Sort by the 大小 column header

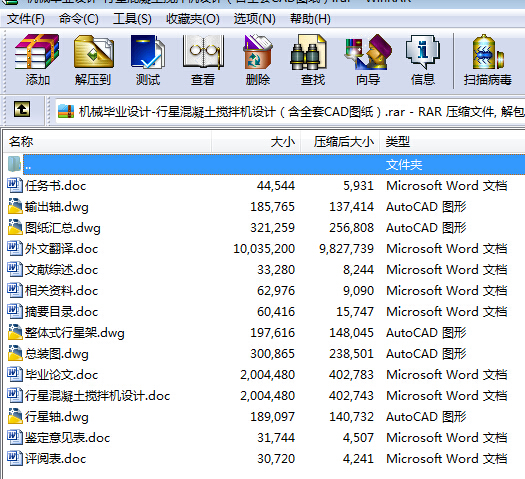(x=256, y=142)
